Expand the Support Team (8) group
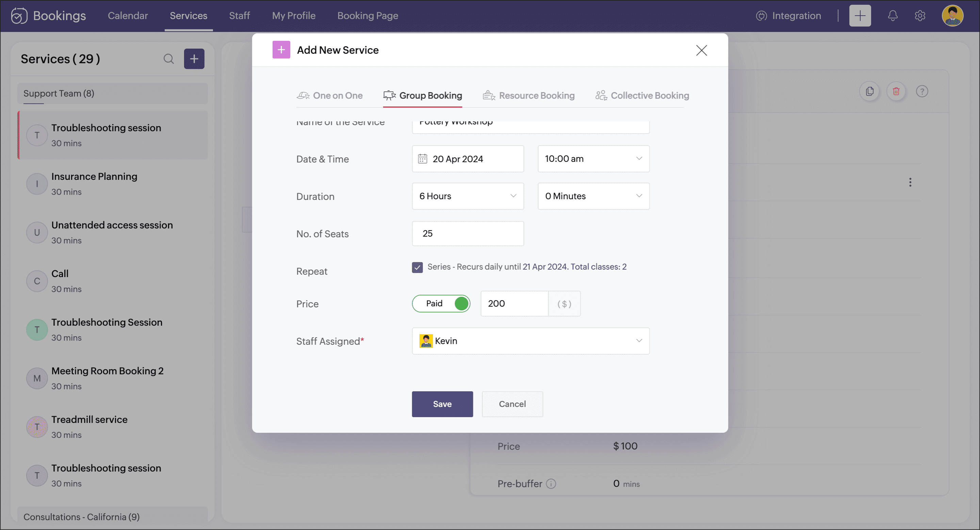The height and width of the screenshot is (530, 980). (x=112, y=93)
